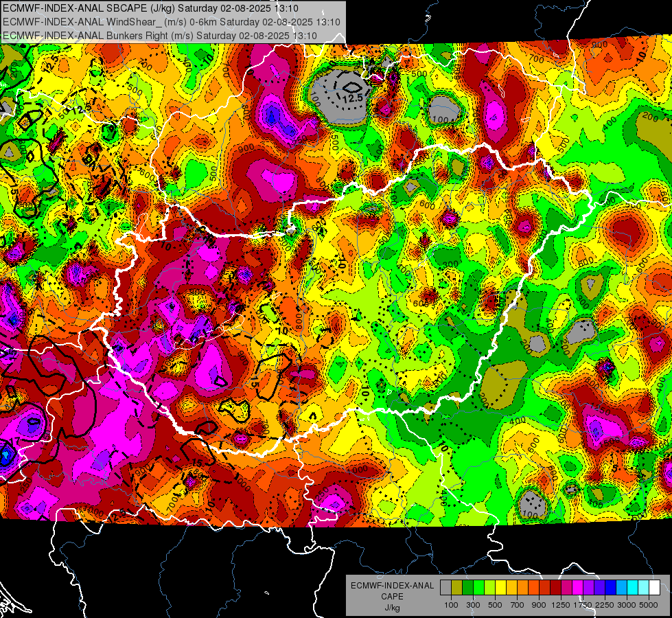Select the red-orange legend swatch
This screenshot has width=672, height=618.
click(x=533, y=588)
